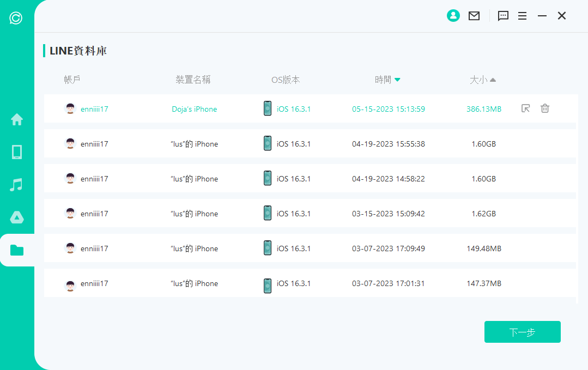Open the user account profile icon
Viewport: 588px width, 370px height.
tap(453, 16)
